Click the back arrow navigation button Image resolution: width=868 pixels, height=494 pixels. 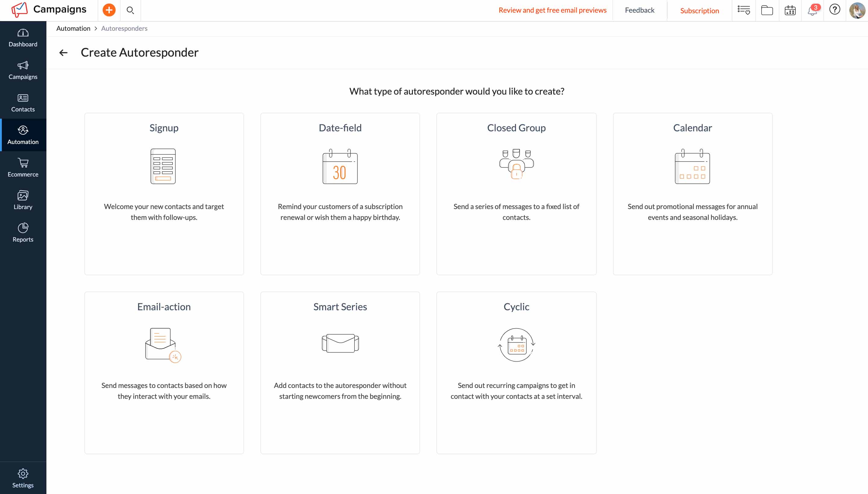[x=63, y=52]
